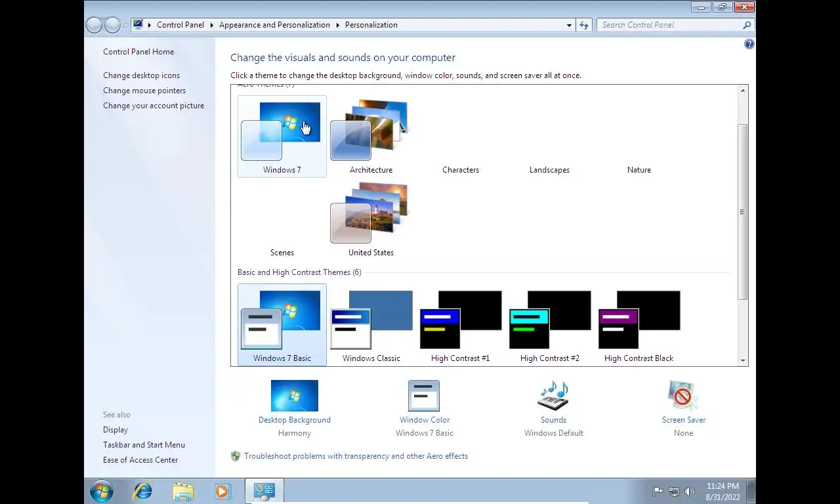Expand arrow after Appearance and Personalization breadcrumb
This screenshot has width=840, height=504.
(337, 25)
